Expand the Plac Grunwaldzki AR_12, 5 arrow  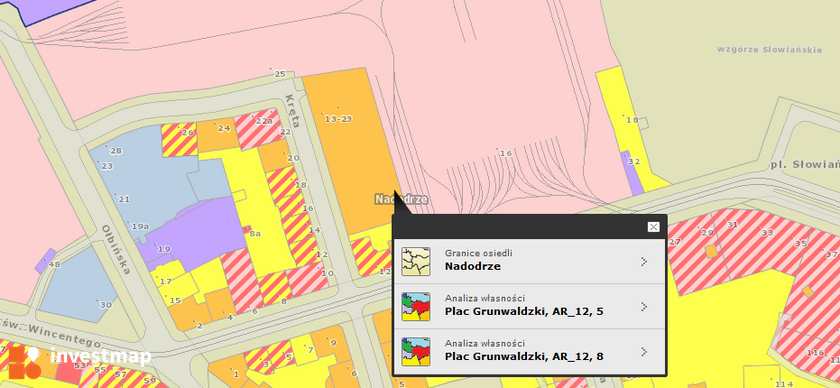pyautogui.click(x=644, y=307)
